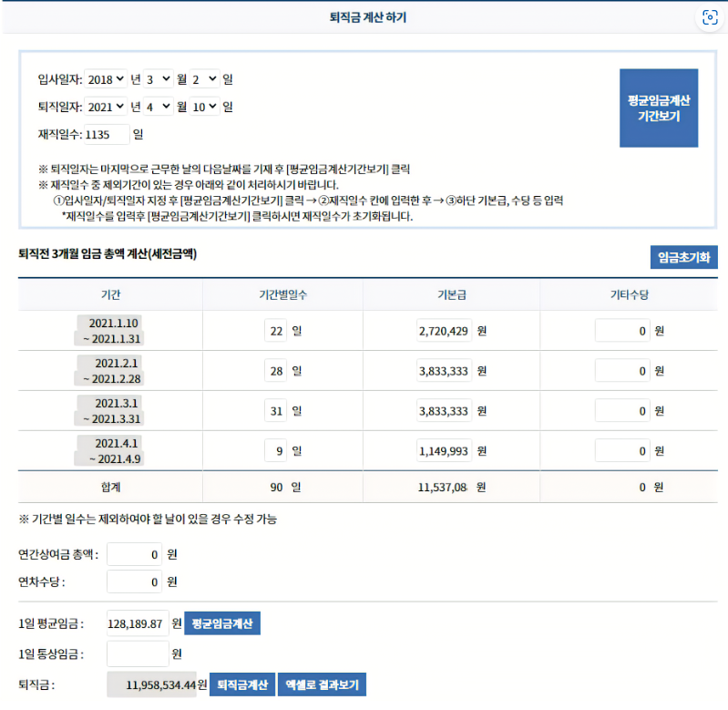This screenshot has width=728, height=710.
Task: Click the 연차수당 input field
Action: tap(134, 581)
